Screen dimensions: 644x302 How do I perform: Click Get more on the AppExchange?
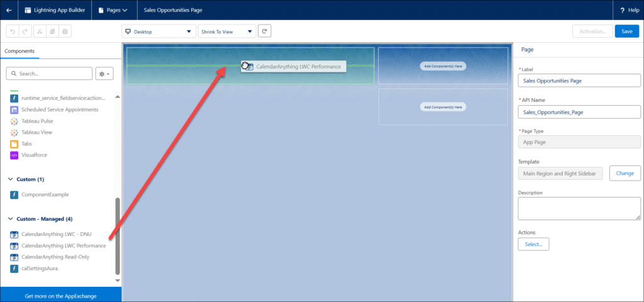click(61, 296)
